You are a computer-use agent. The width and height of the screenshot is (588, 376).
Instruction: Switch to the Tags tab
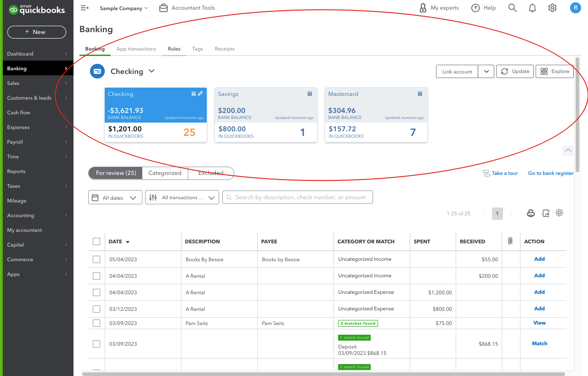pos(198,49)
